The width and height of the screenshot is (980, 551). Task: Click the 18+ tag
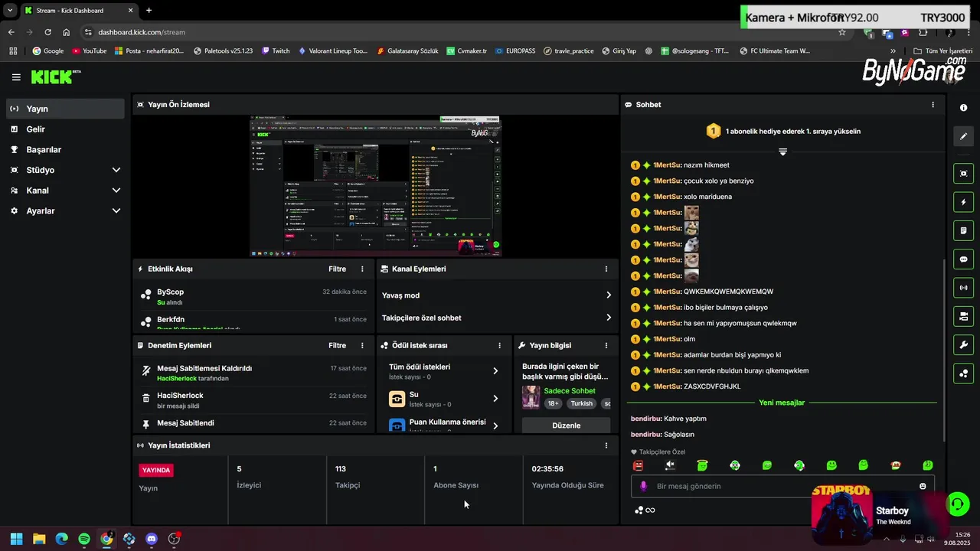(x=554, y=403)
